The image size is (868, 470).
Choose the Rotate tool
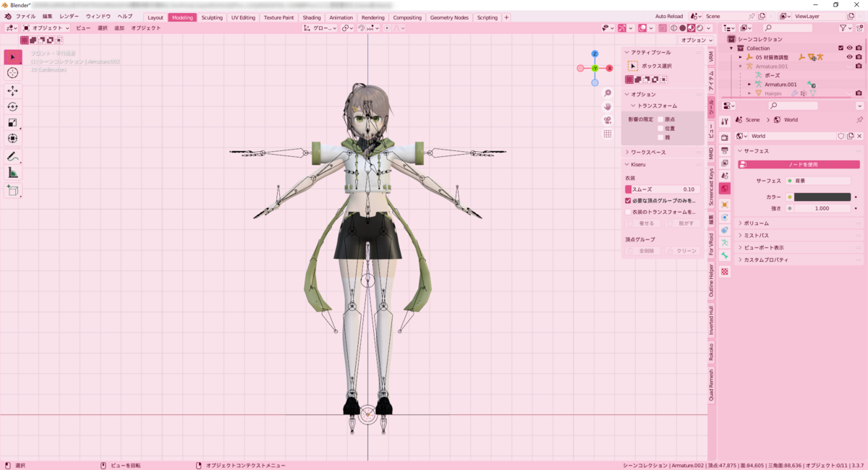(x=13, y=106)
